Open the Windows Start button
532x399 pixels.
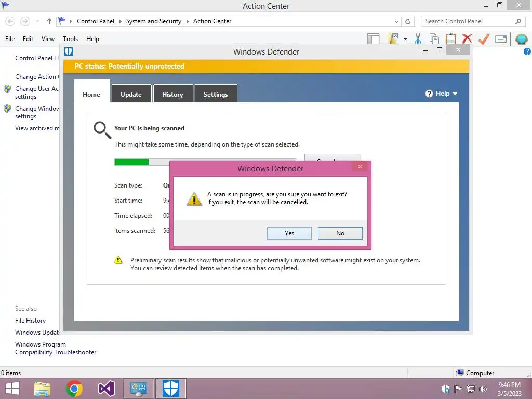12,389
